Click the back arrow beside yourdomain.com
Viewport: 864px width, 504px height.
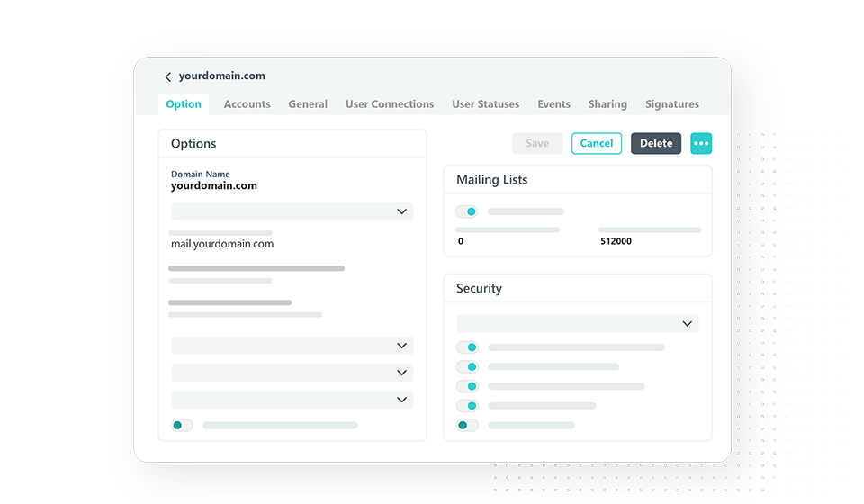[167, 77]
